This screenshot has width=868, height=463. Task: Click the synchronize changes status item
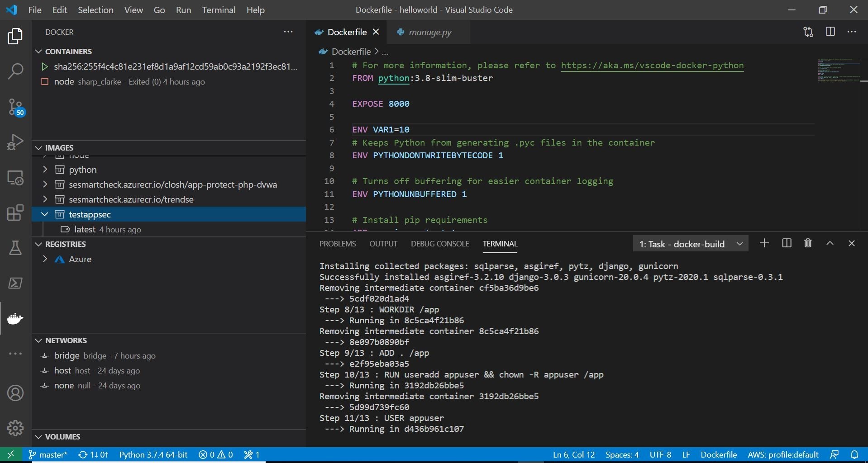click(x=93, y=454)
